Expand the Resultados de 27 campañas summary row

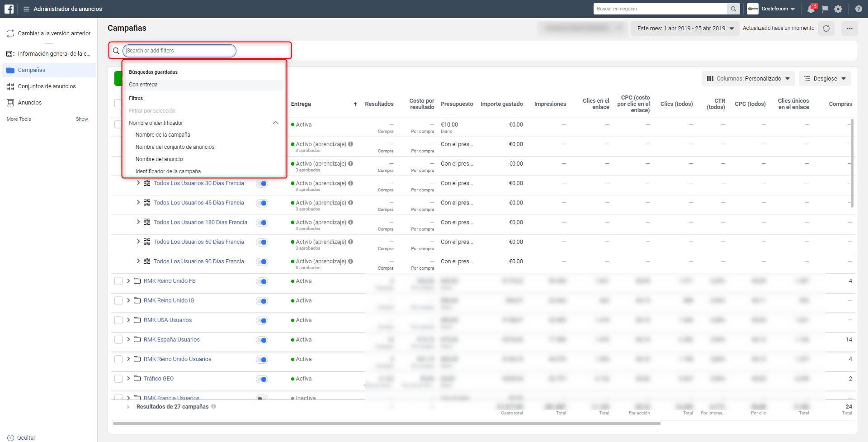(x=128, y=407)
